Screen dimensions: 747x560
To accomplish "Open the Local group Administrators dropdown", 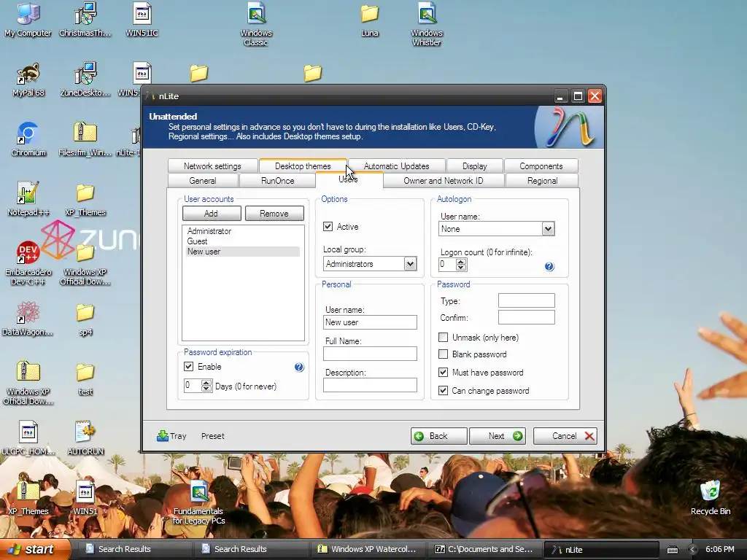I will coord(410,263).
